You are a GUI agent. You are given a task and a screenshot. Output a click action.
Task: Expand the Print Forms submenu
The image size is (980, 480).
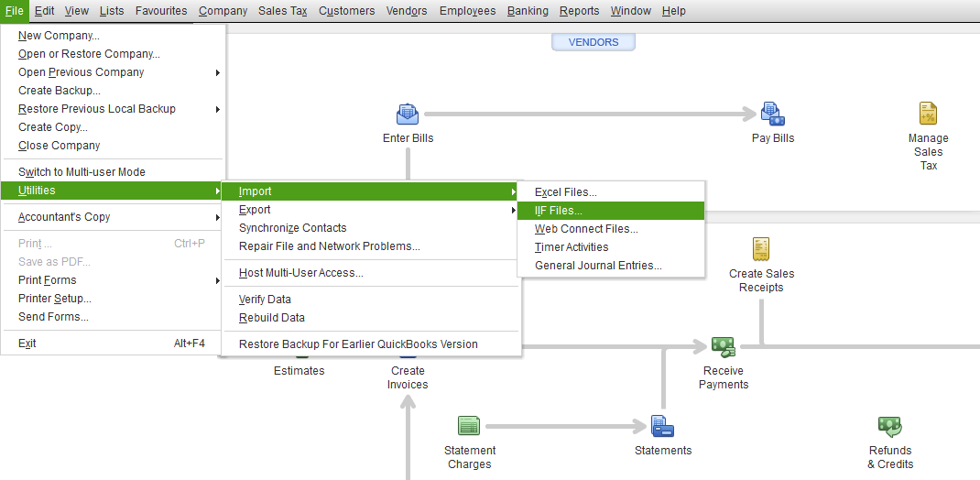(x=113, y=280)
